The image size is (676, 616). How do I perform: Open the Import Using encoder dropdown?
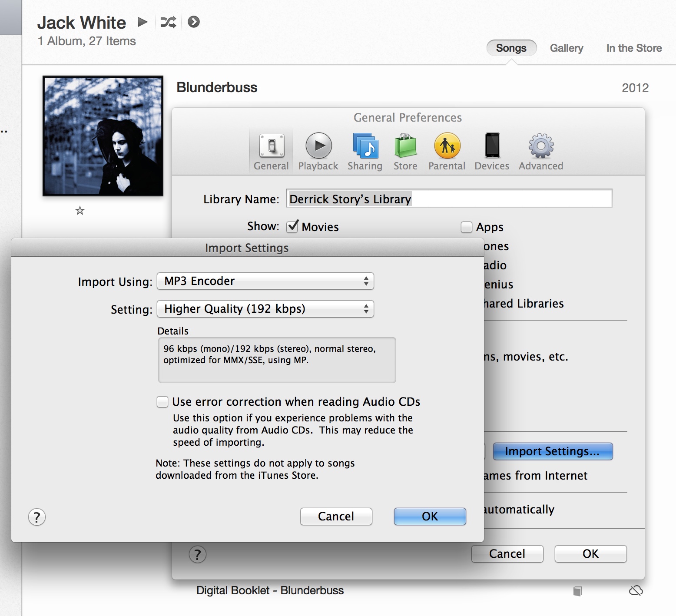[265, 281]
